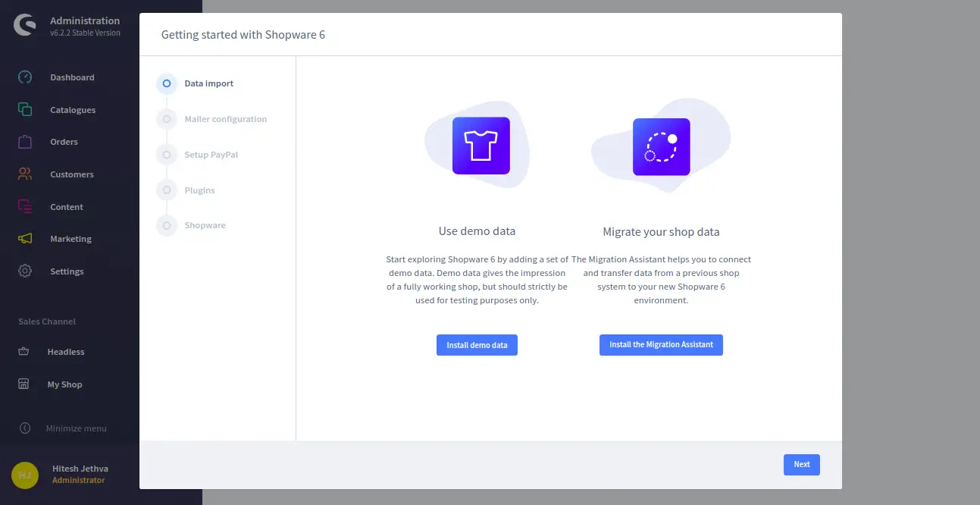Open Dashboard via its gauge icon
This screenshot has width=980, height=505.
point(25,77)
